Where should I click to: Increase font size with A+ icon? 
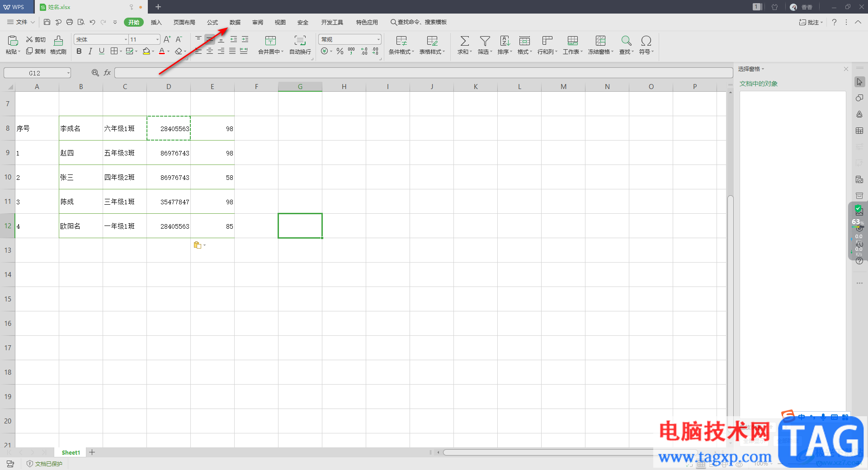click(x=167, y=40)
